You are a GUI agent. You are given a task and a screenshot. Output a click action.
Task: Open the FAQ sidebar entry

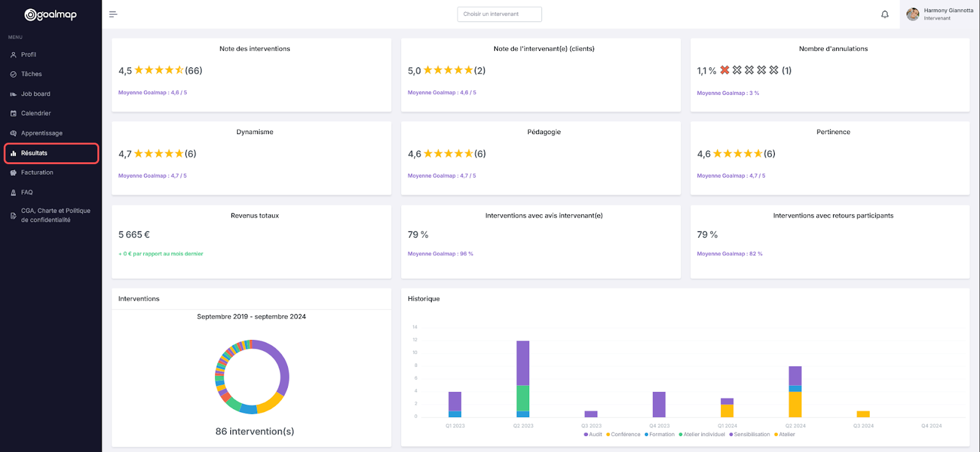(x=51, y=192)
